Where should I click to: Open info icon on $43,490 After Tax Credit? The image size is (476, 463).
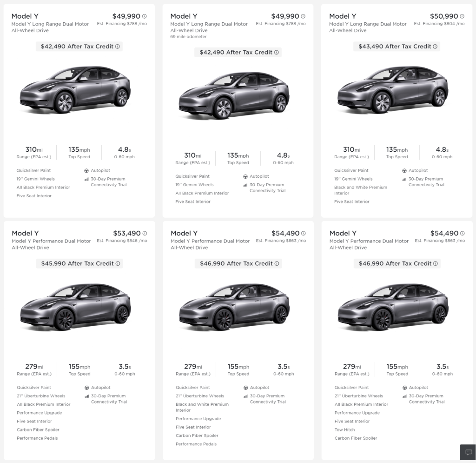[x=436, y=47]
